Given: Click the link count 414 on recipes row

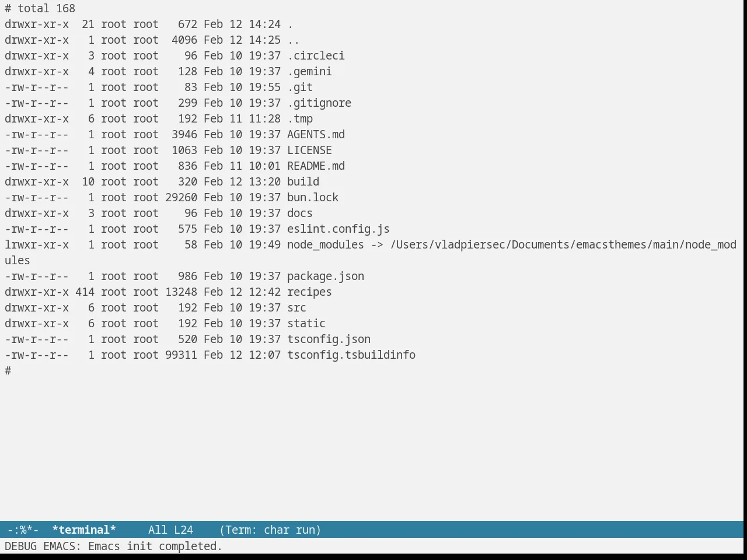Looking at the screenshot, I should [85, 292].
